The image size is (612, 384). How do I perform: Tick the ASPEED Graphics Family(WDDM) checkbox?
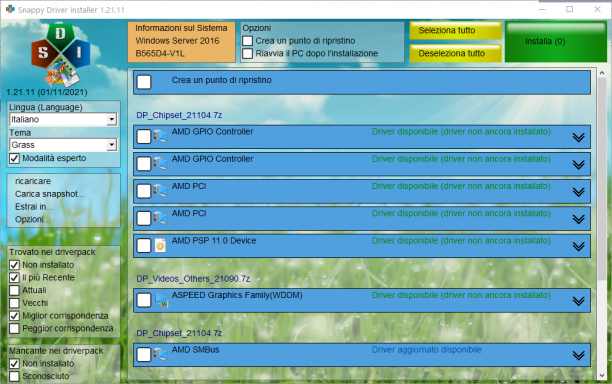pyautogui.click(x=144, y=300)
